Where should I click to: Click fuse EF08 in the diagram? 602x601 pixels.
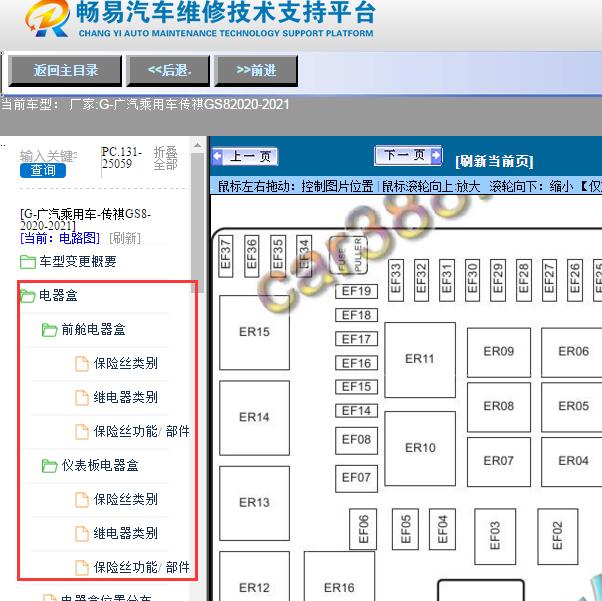pos(356,440)
